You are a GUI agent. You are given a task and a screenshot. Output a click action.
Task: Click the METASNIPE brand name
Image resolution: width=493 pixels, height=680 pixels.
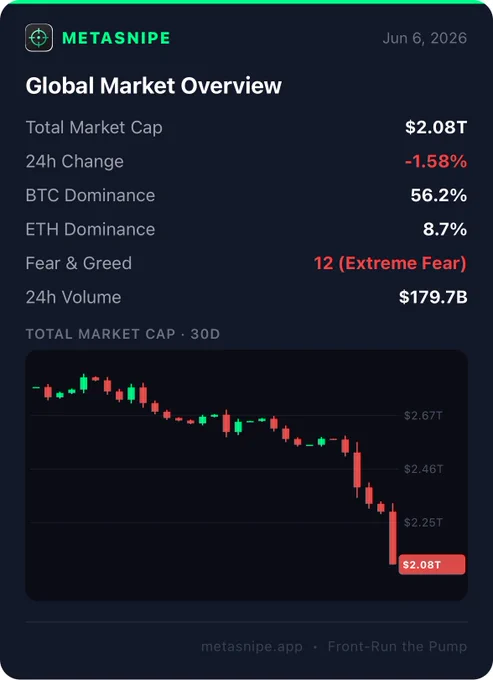point(116,38)
